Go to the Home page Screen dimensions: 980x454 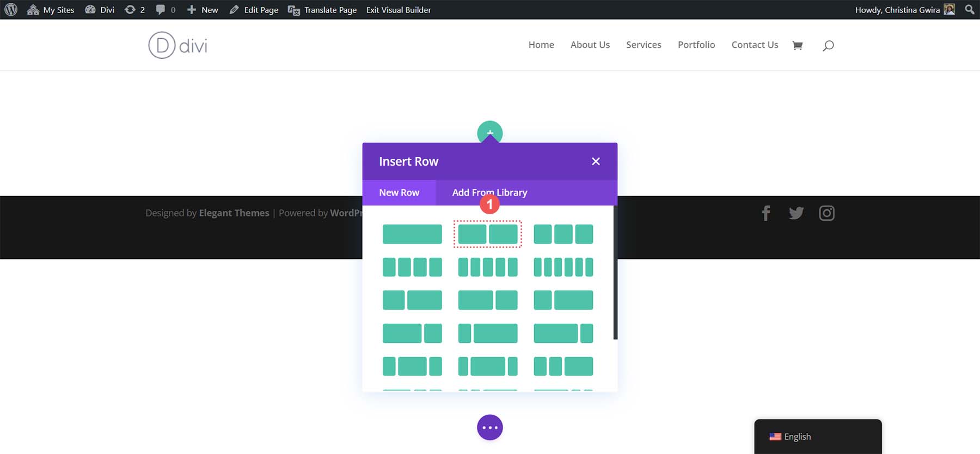point(541,45)
